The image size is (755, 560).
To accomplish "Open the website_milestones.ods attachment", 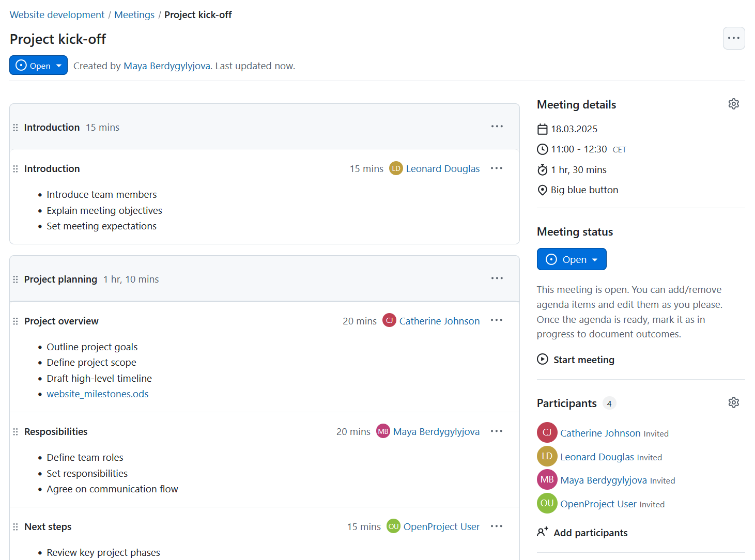I will tap(98, 394).
